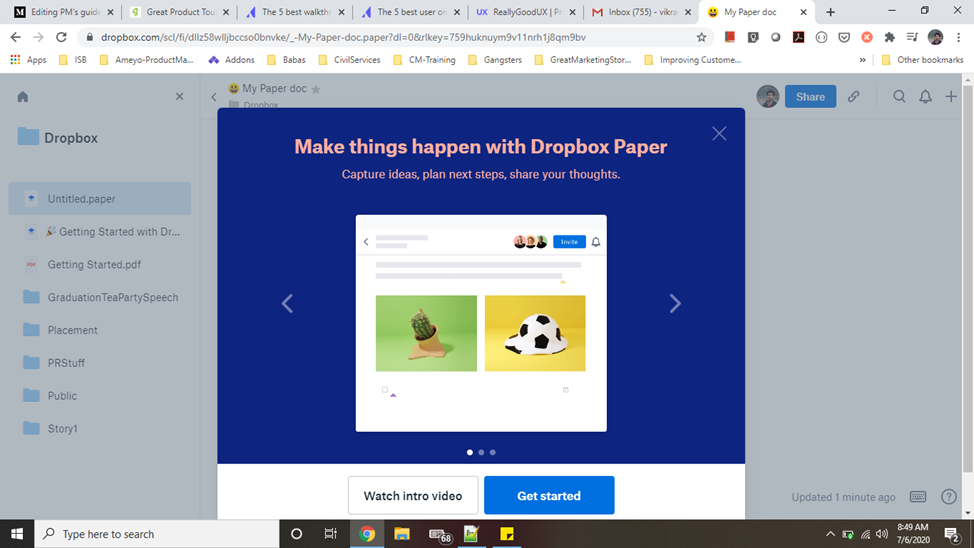
Task: Click the Get started button
Action: click(549, 496)
